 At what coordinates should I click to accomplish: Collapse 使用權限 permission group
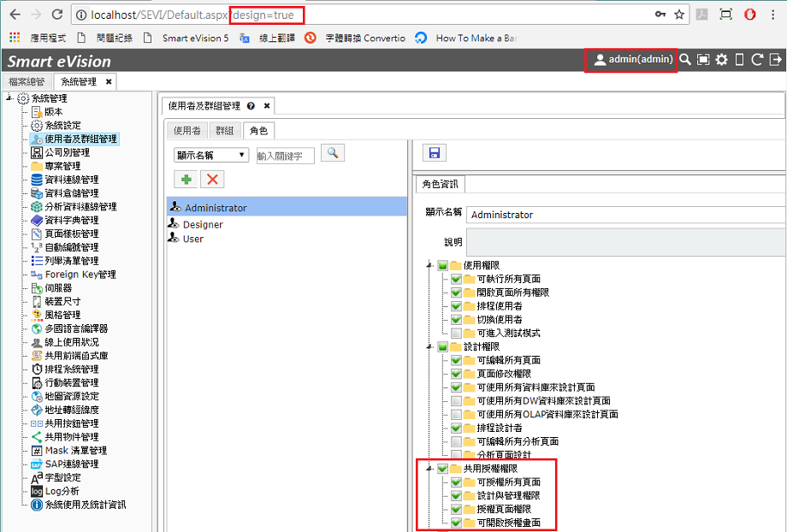click(429, 265)
